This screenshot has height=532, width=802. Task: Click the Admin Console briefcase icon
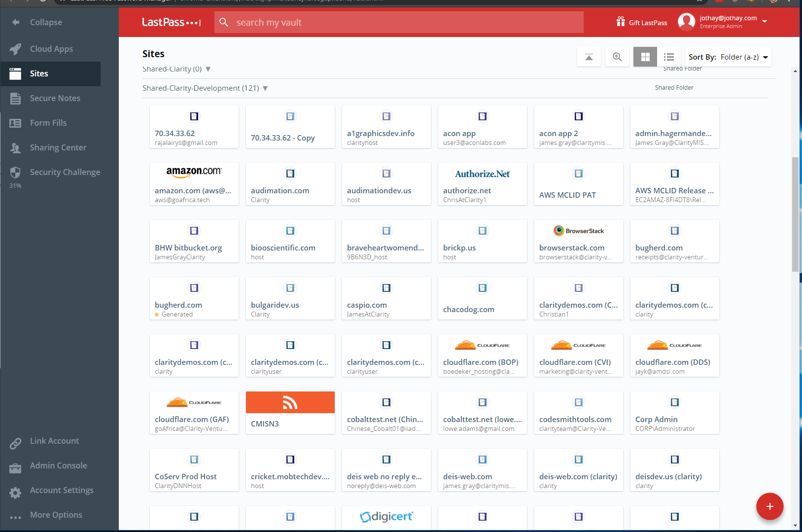click(15, 468)
